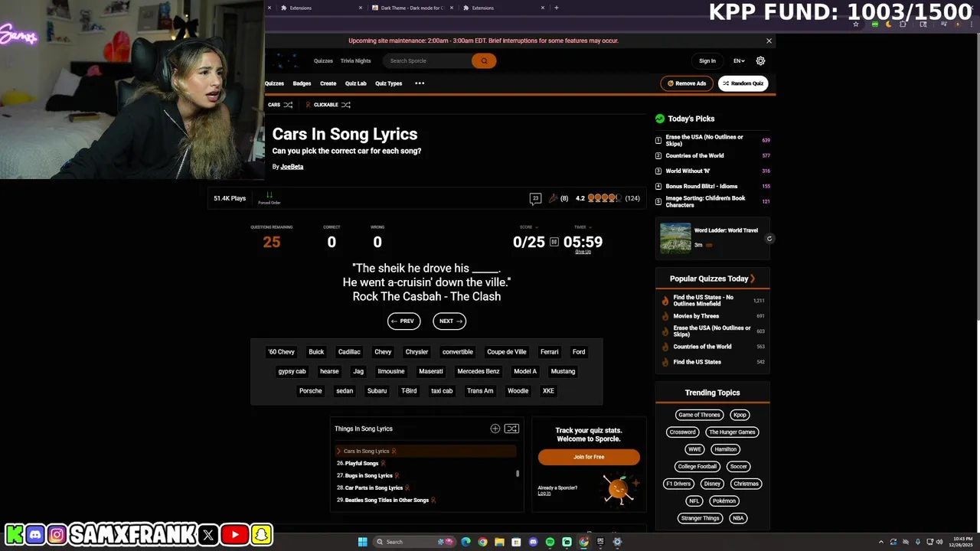The image size is (980, 551).
Task: Select the Cadillac answer
Action: pyautogui.click(x=349, y=352)
